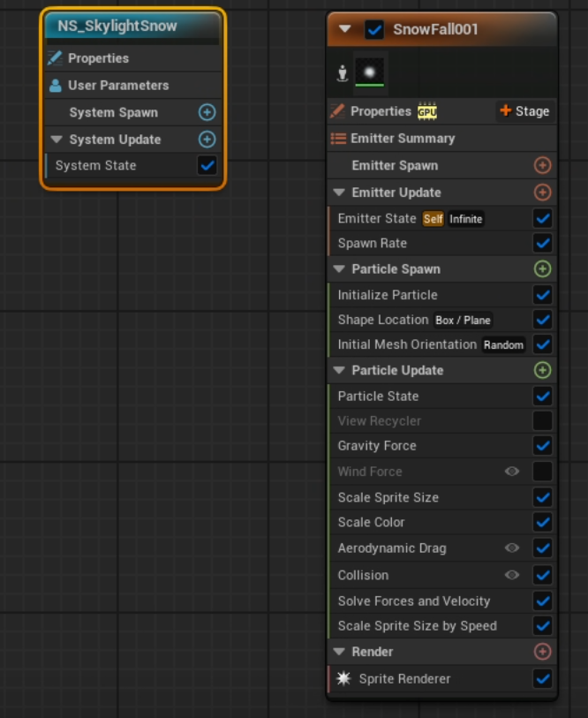Image resolution: width=588 pixels, height=718 pixels.
Task: Add a module to Emitter Update section
Action: pyautogui.click(x=542, y=193)
